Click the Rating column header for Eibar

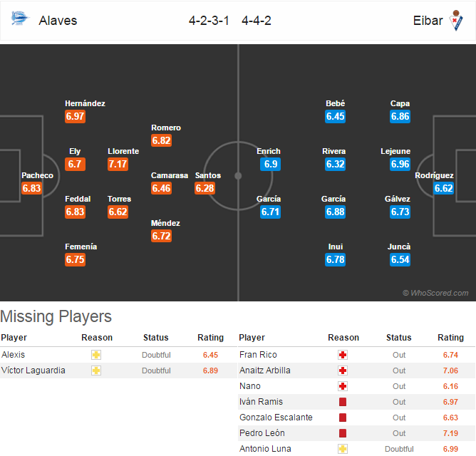point(450,338)
